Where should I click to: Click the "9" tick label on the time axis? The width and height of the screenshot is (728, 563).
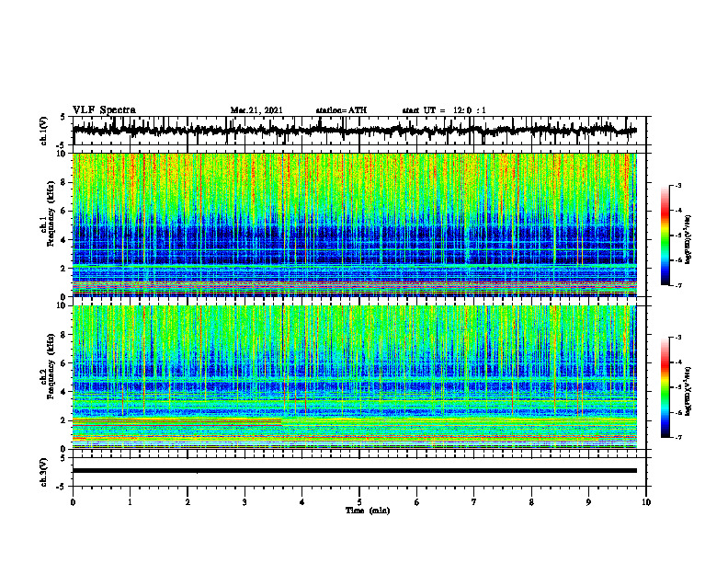pyautogui.click(x=588, y=502)
